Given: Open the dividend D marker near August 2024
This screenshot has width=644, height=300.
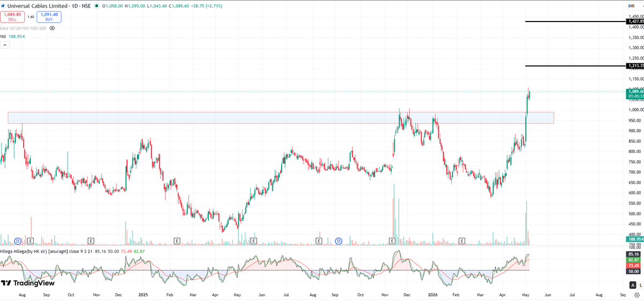Looking at the screenshot, I should pos(18,241).
